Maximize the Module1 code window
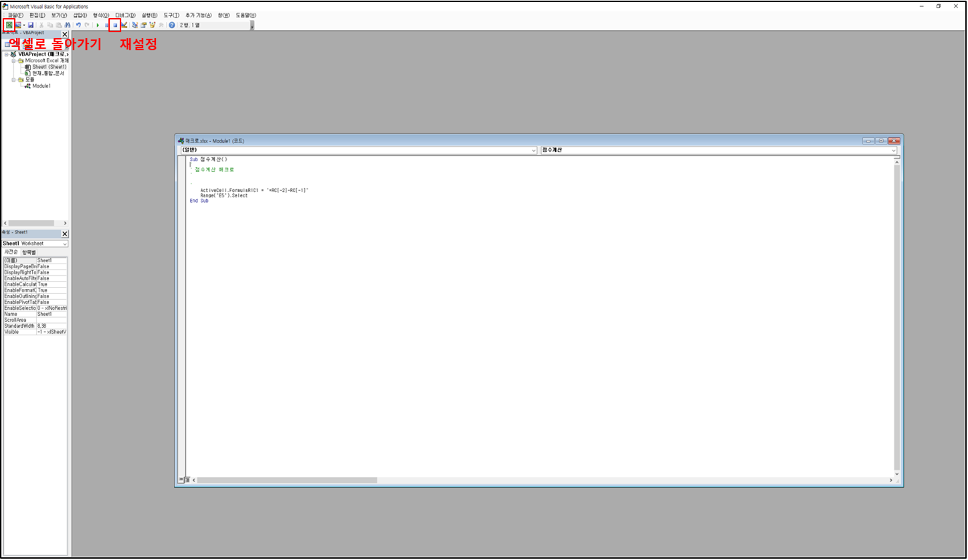The height and width of the screenshot is (560, 968). [881, 141]
